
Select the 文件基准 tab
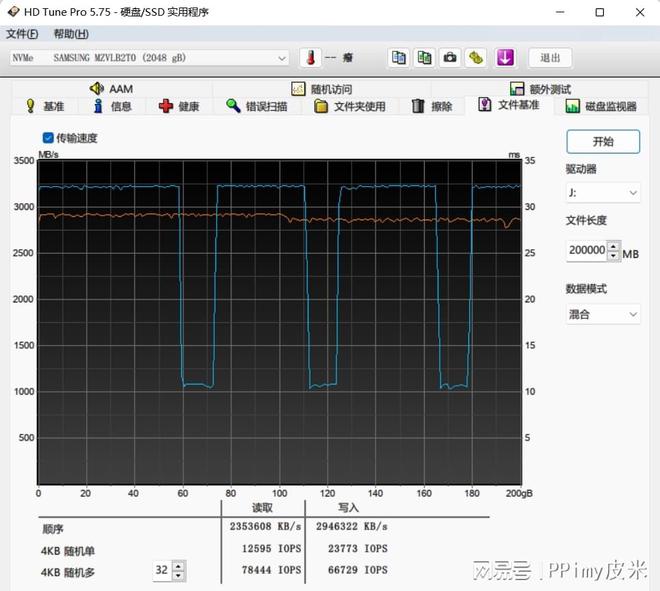point(508,104)
